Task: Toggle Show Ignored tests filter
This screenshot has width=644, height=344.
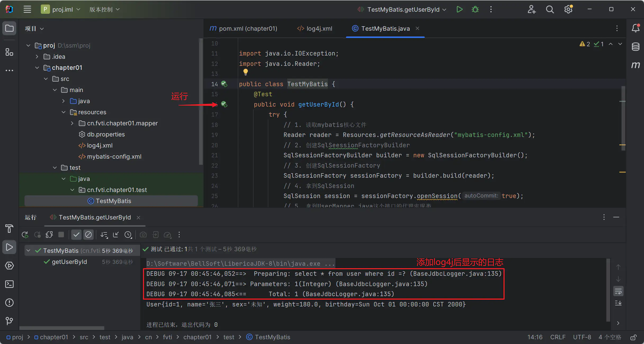Action: (88, 235)
